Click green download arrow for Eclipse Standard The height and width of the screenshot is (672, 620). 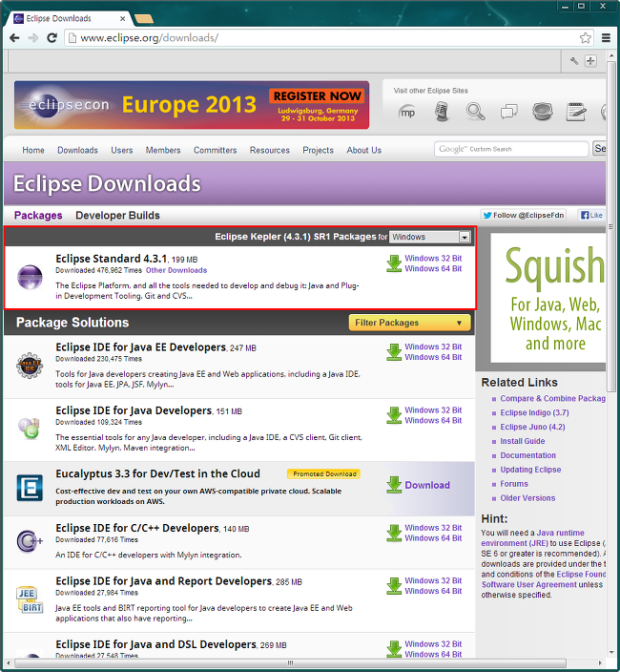pyautogui.click(x=394, y=263)
